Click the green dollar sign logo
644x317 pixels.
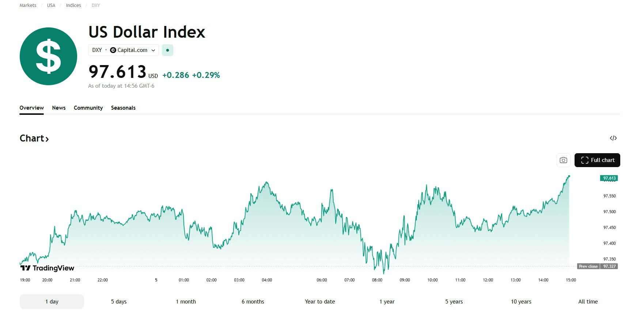(x=48, y=56)
